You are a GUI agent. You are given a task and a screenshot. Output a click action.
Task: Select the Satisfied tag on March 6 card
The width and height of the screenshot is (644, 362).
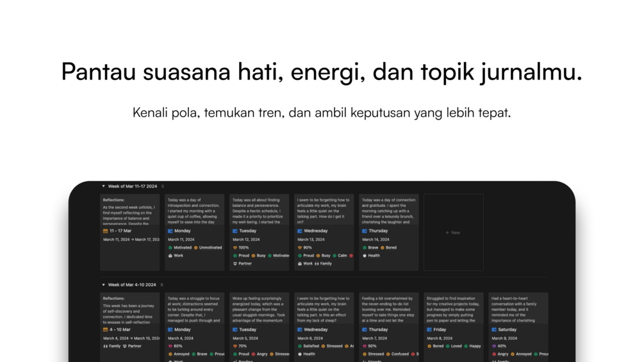click(308, 346)
